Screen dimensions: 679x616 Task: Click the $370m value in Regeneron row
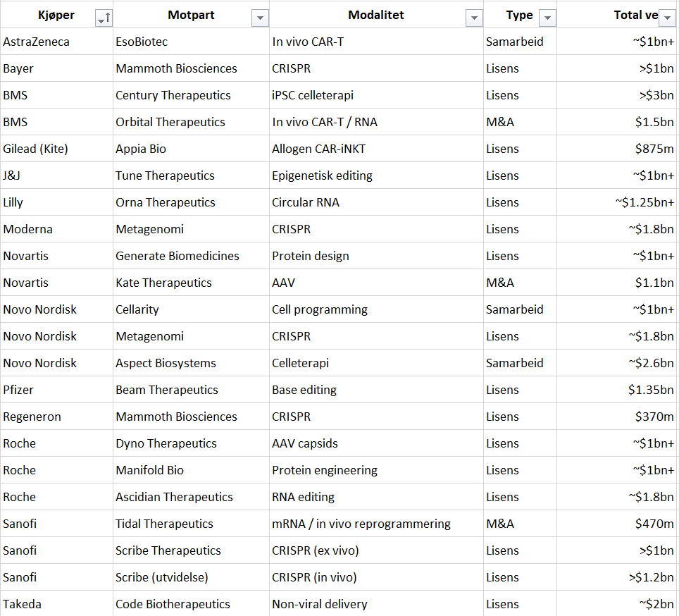[654, 417]
